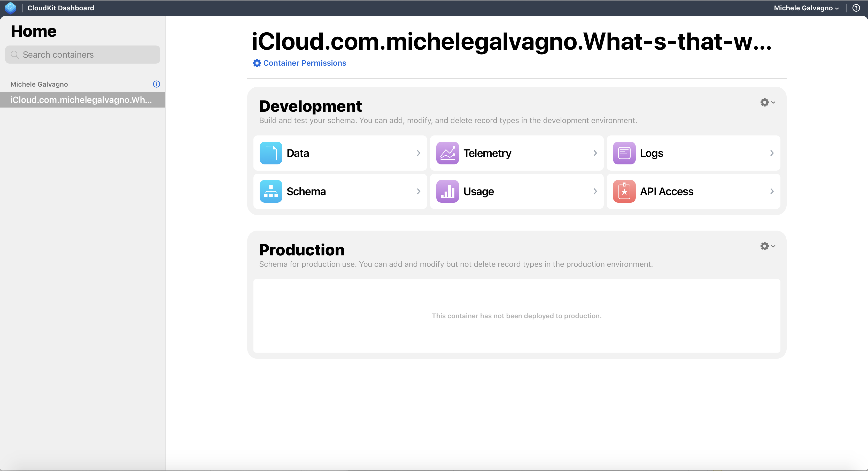
Task: Click the Search containers field
Action: 83,55
